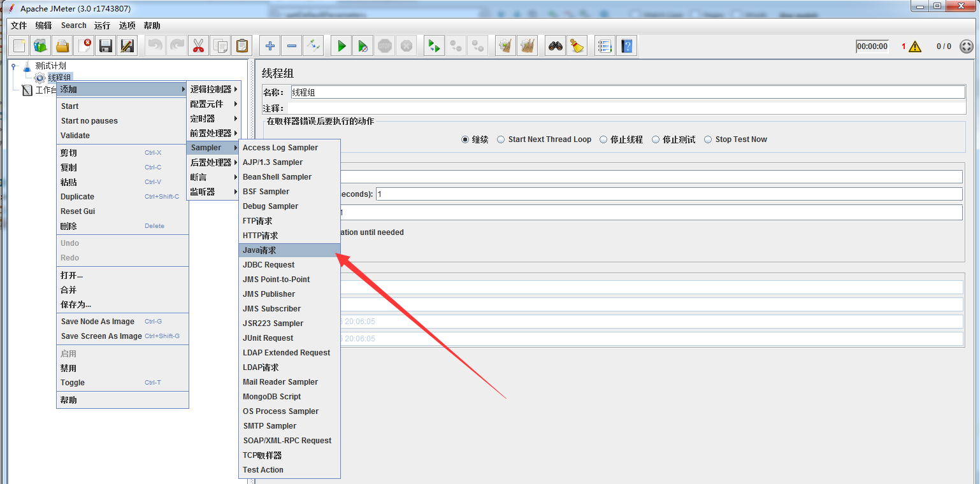Select Stop Test Now radio button

point(708,139)
